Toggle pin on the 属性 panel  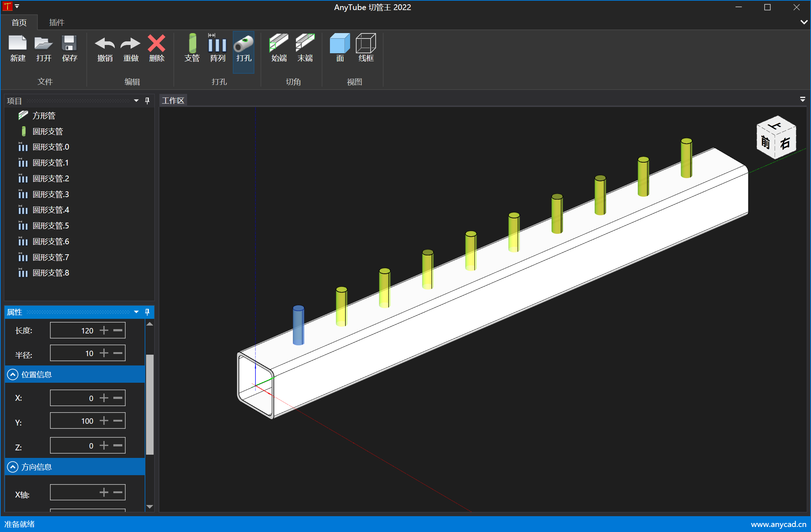[x=147, y=312]
